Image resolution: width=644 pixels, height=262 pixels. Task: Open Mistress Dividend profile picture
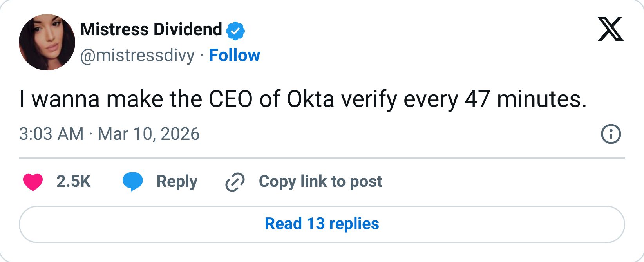pos(47,42)
